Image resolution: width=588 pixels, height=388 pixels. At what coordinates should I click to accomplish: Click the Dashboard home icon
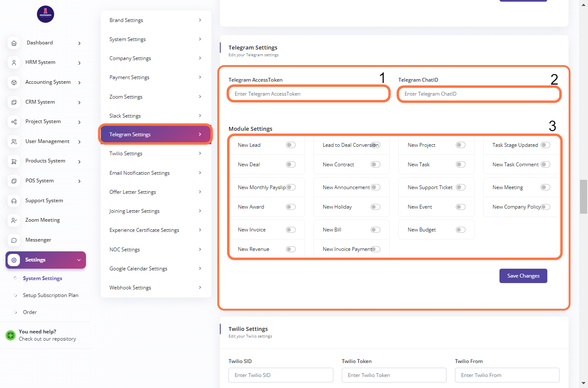pyautogui.click(x=14, y=43)
